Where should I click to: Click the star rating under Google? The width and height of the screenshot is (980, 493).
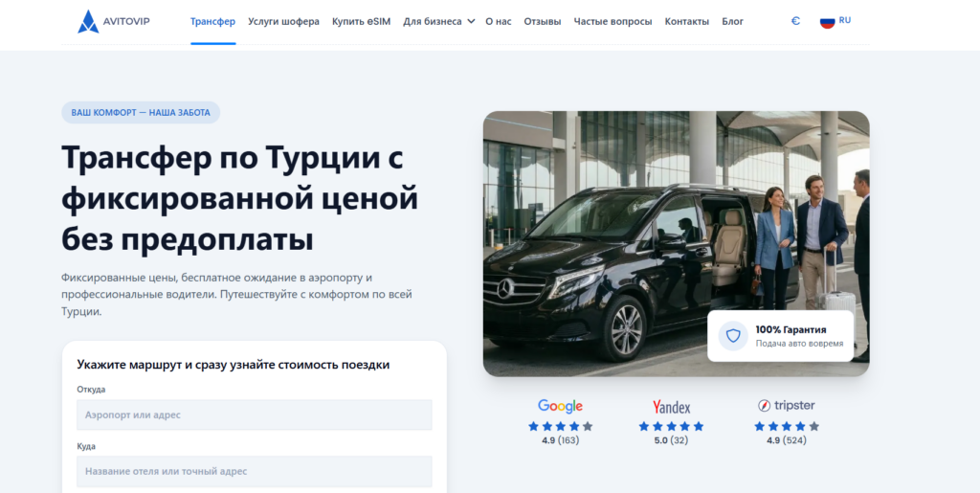[560, 427]
